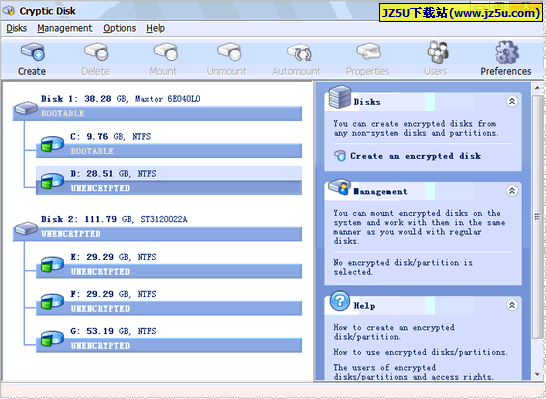The width and height of the screenshot is (546, 399).
Task: Open the Options menu
Action: (119, 28)
